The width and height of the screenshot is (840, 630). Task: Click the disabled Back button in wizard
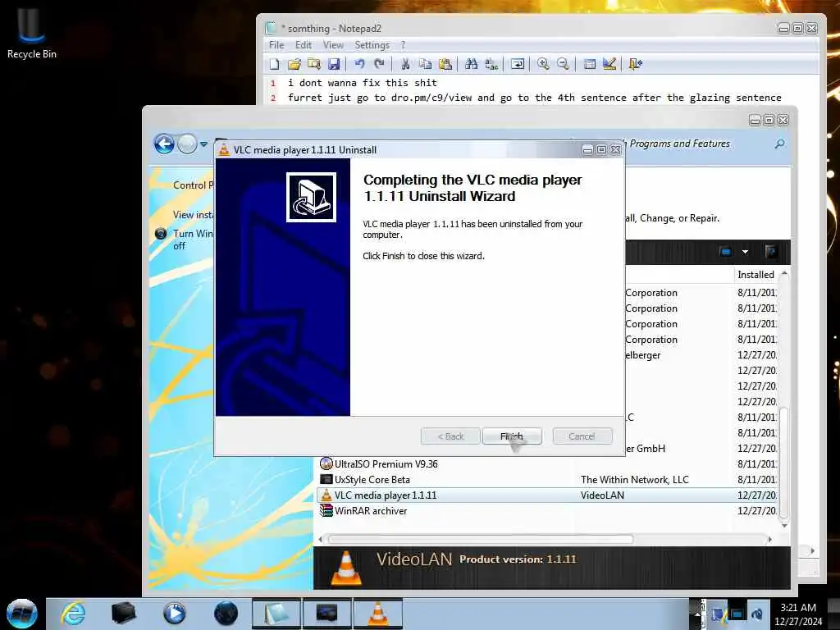[x=450, y=436]
